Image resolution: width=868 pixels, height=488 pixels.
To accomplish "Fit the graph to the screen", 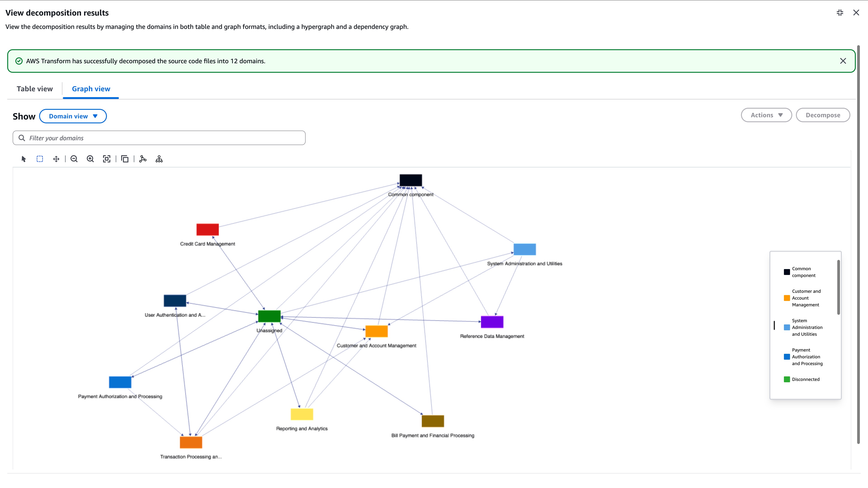I will [x=107, y=159].
